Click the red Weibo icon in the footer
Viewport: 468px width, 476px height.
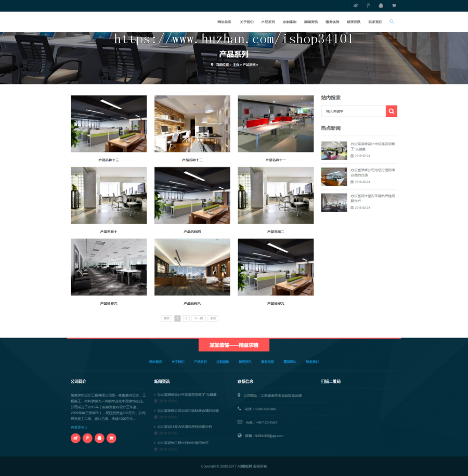tap(75, 439)
